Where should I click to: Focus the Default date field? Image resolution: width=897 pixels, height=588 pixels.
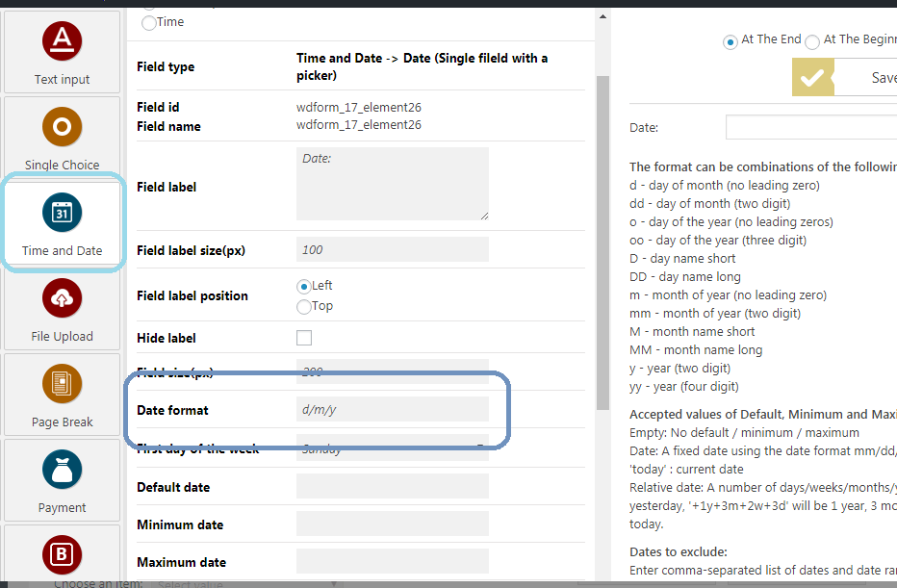[392, 487]
